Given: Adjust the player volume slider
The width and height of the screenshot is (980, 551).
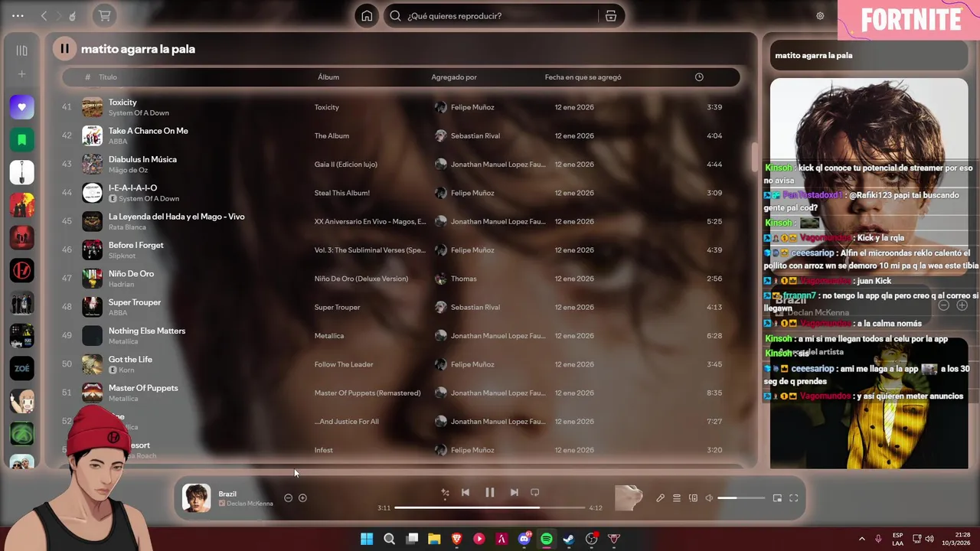Looking at the screenshot, I should 740,498.
